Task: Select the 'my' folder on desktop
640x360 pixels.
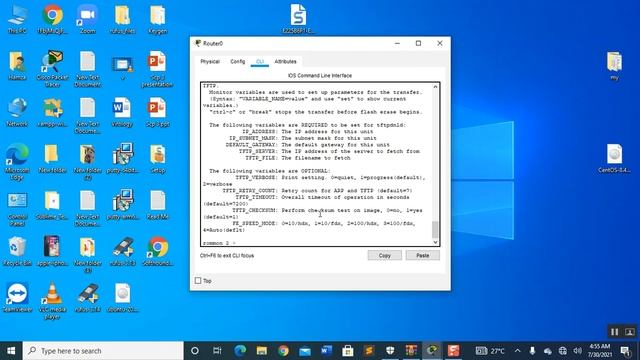Action: pos(614,66)
